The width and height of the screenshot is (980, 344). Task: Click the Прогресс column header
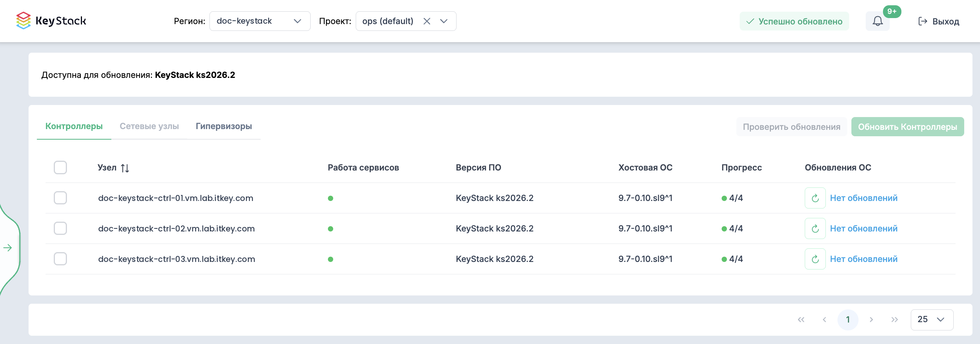click(742, 167)
